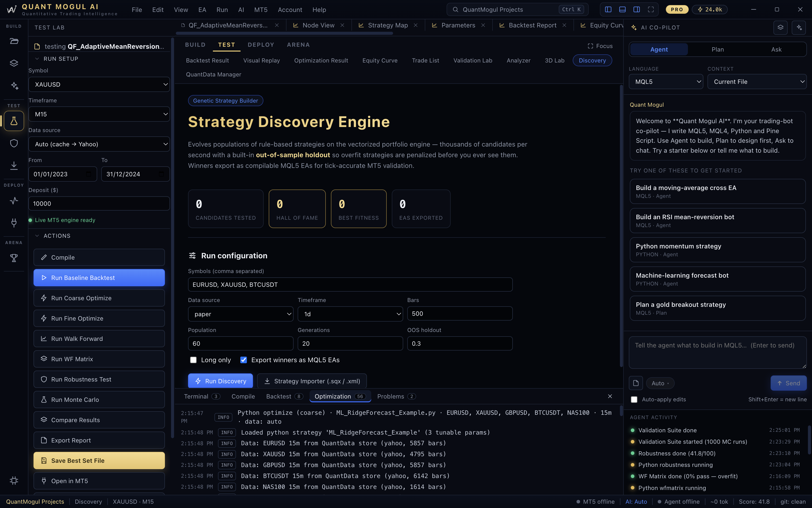Click the Test Lab panel vertical scrollbar

[173, 238]
